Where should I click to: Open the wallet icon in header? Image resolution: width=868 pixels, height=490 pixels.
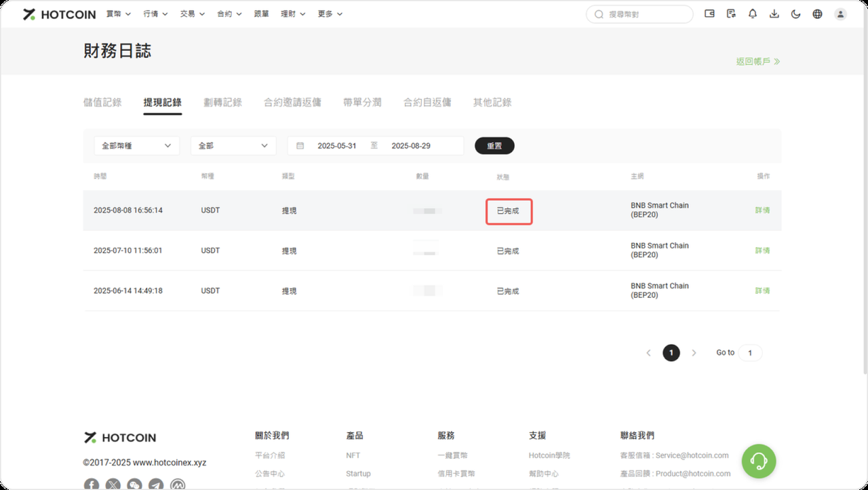coord(709,14)
